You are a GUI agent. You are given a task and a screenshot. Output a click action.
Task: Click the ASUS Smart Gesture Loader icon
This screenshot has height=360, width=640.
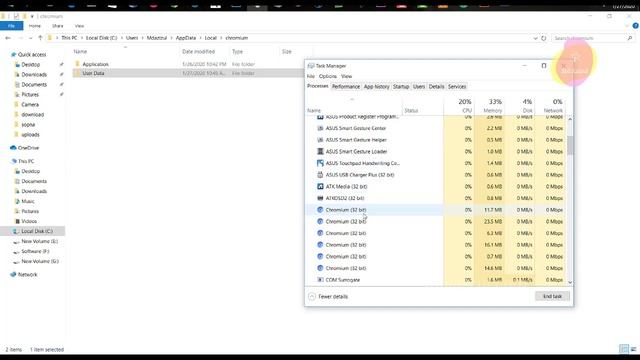pos(320,151)
